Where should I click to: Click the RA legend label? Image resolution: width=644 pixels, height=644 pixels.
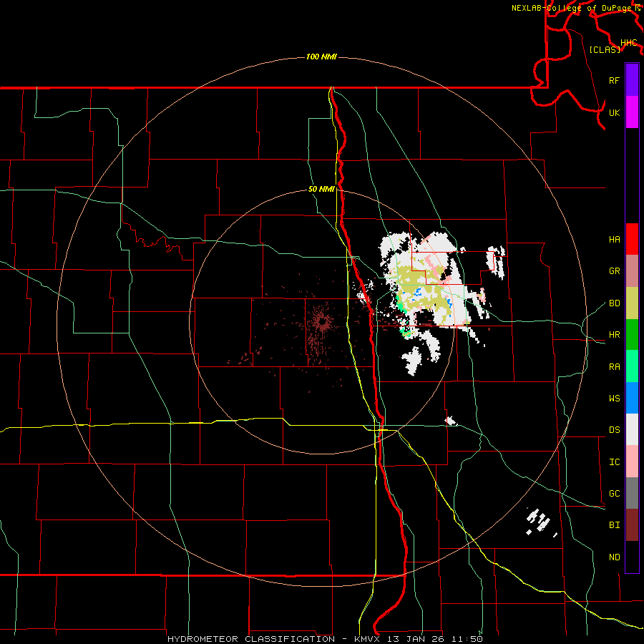coord(615,366)
